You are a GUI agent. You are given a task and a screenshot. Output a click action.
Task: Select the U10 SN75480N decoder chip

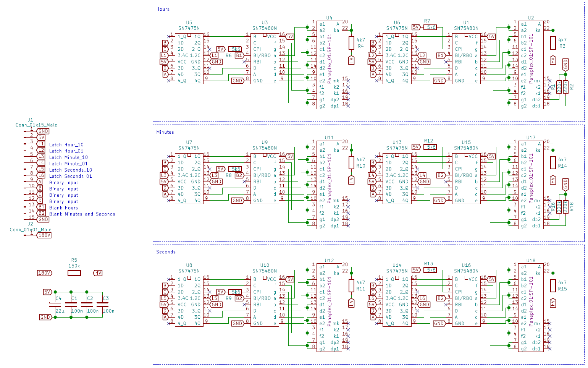tap(265, 301)
